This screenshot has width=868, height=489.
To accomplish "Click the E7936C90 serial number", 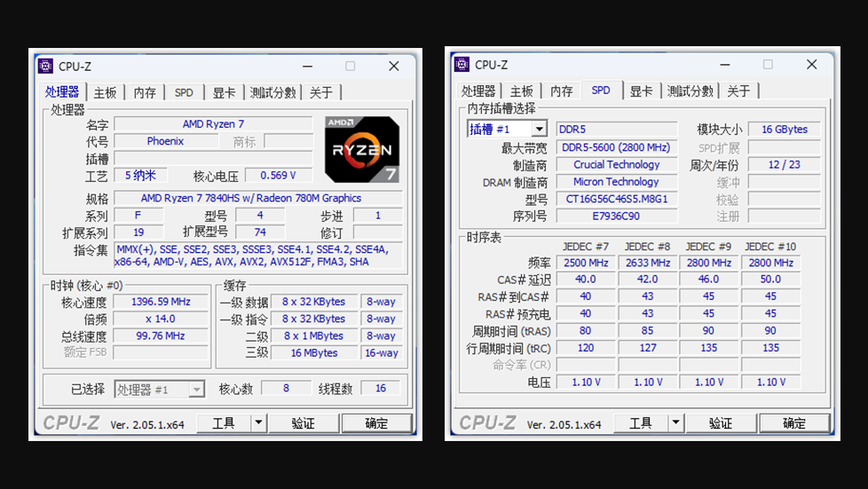I will tap(616, 216).
